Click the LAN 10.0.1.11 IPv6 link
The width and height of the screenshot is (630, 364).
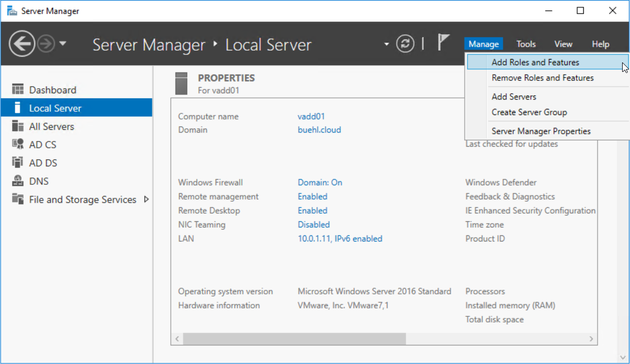(x=340, y=239)
